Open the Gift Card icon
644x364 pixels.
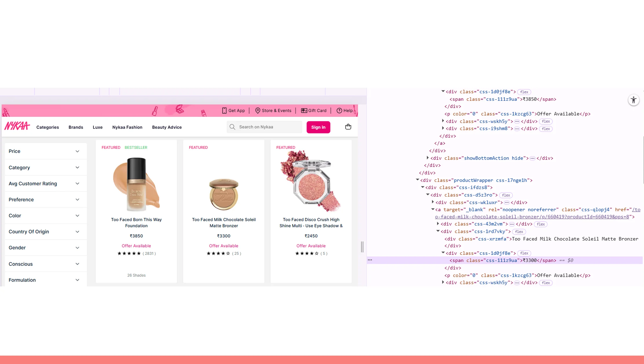click(304, 110)
